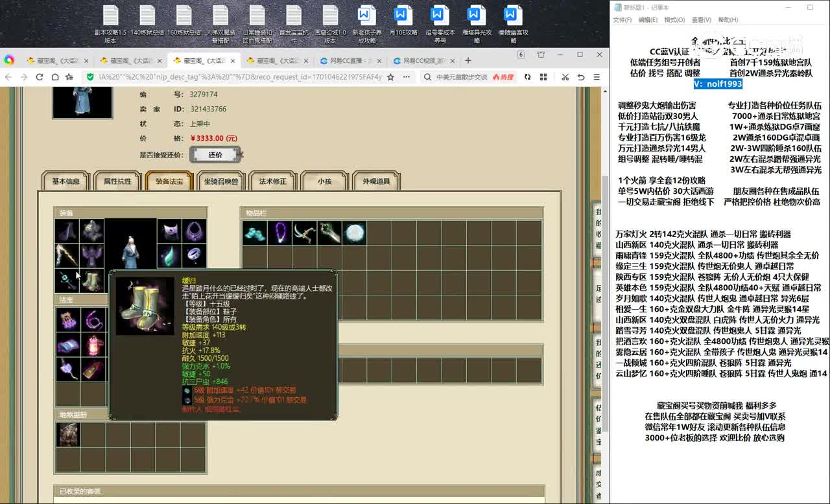Close the 网易CC直播 browser tab
The image size is (830, 504).
pos(379,60)
